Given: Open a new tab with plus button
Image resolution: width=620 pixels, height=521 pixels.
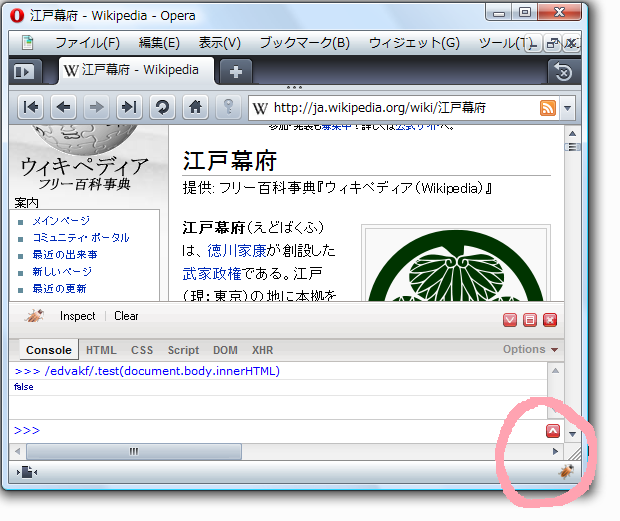Looking at the screenshot, I should click(236, 72).
